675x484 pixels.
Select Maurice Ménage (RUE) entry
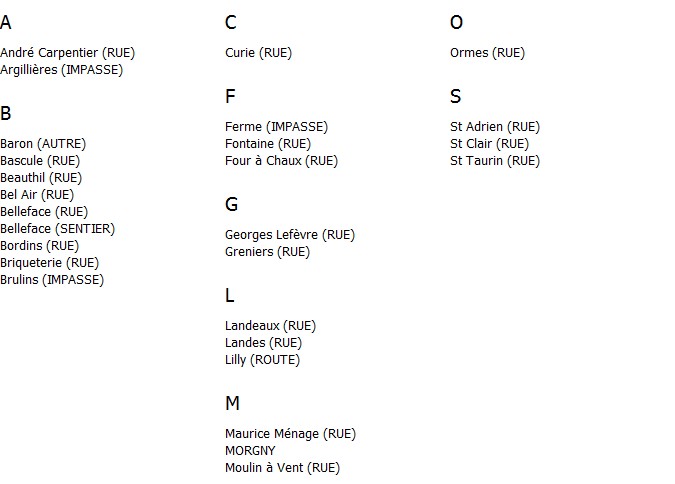tap(291, 434)
